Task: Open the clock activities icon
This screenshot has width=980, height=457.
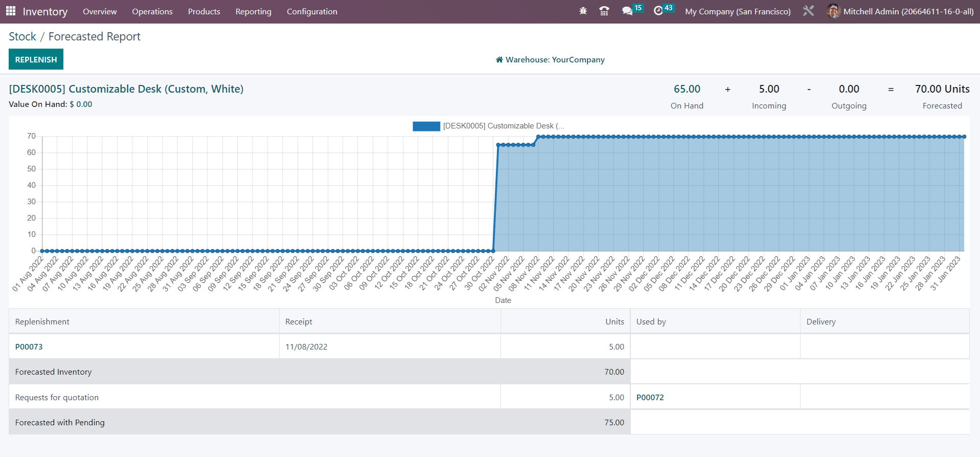Action: [658, 11]
